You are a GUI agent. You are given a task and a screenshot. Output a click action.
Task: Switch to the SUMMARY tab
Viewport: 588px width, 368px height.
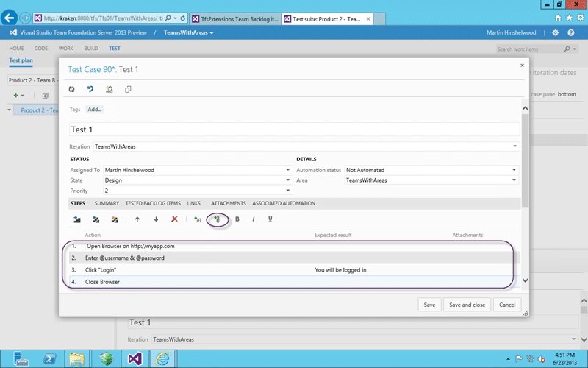[107, 203]
